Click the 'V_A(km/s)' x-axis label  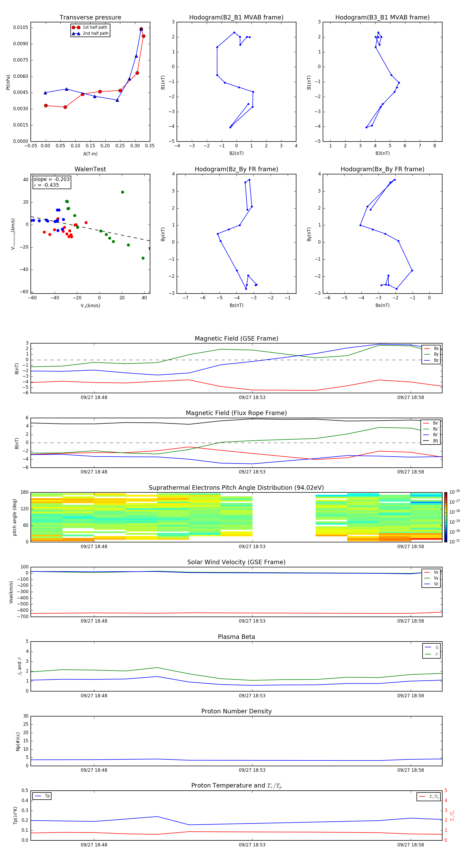click(90, 306)
